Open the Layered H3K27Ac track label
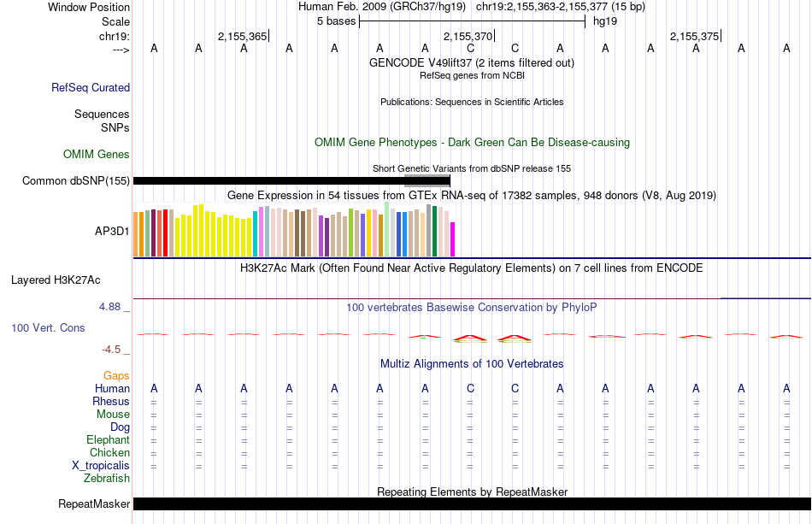Screen dimensions: 812x524 (56, 280)
